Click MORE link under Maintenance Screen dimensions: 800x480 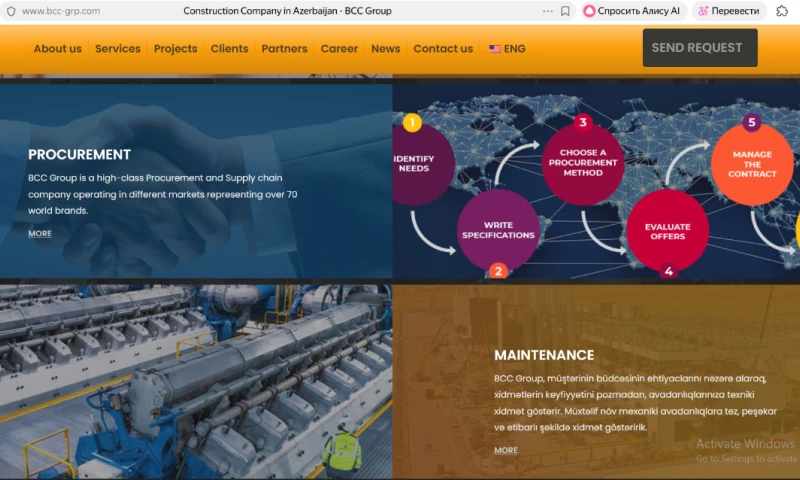pos(506,450)
